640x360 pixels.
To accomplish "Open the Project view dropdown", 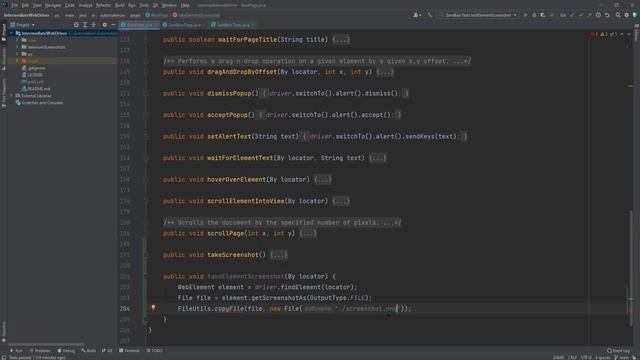I will pyautogui.click(x=22, y=25).
